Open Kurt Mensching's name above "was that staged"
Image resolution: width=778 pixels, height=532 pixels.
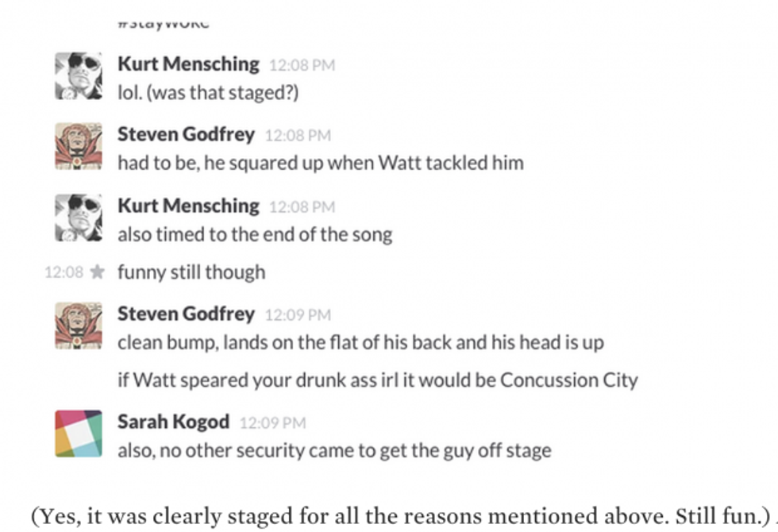tap(188, 64)
